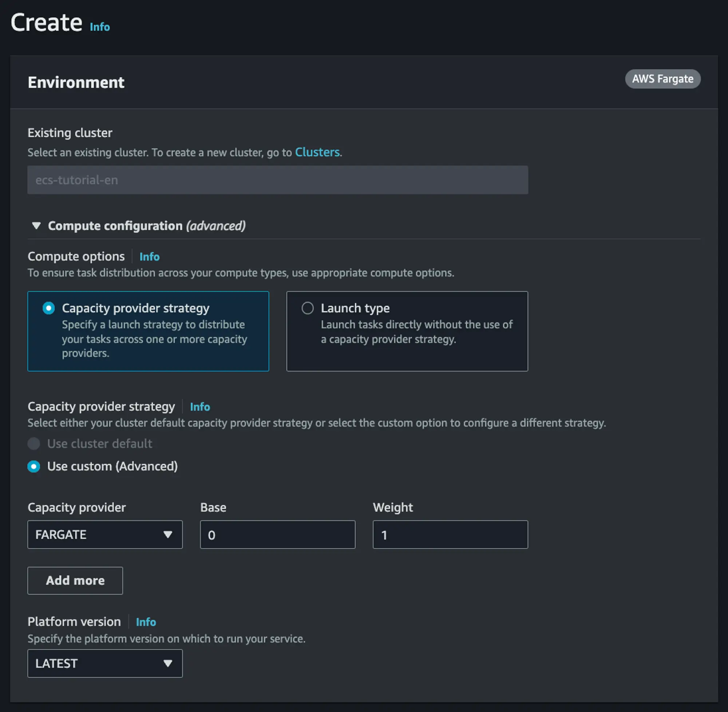Open the FARGATE capacity provider dropdown
This screenshot has height=712, width=728.
105,535
